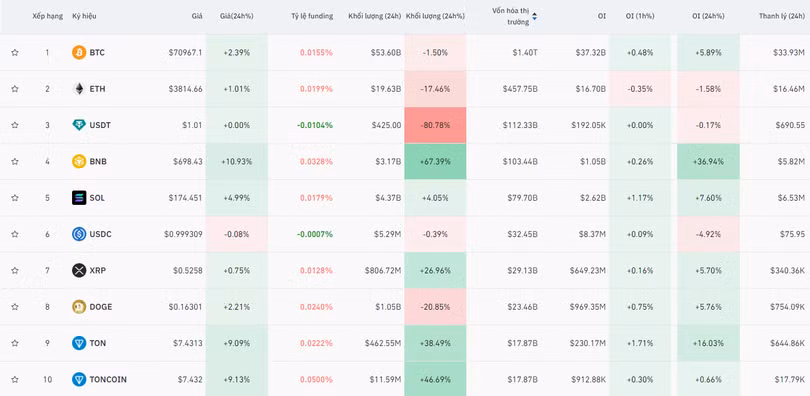Click the -80.78% volume cell
Screen dimensions: 810x396
(x=435, y=125)
